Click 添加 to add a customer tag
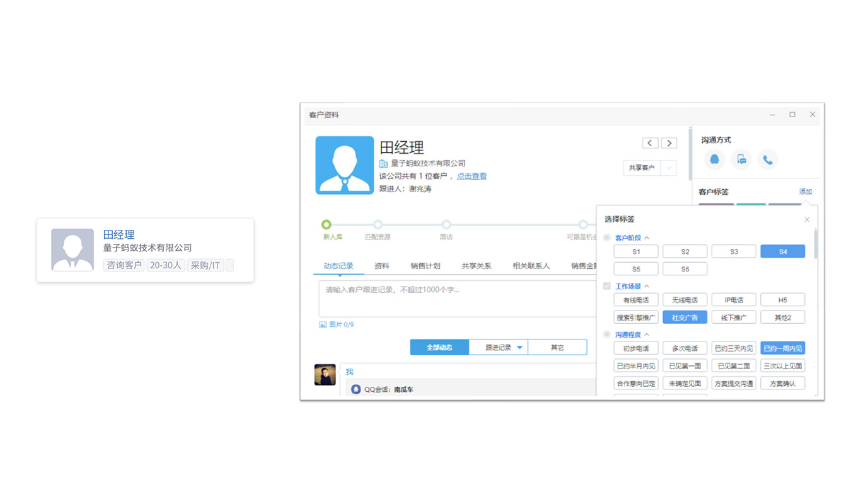This screenshot has width=851, height=504. click(806, 192)
